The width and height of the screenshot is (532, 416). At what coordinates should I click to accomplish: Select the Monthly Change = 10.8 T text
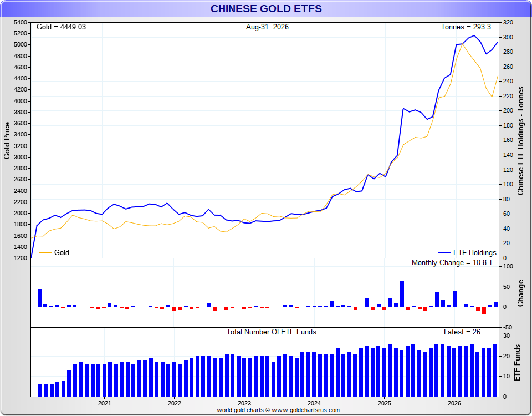[452, 262]
